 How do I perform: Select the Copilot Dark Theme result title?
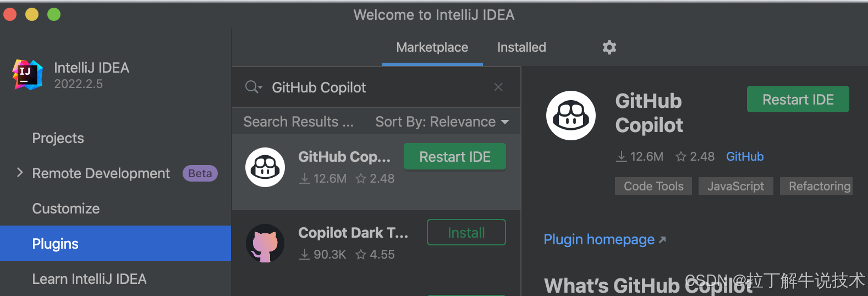pos(353,233)
